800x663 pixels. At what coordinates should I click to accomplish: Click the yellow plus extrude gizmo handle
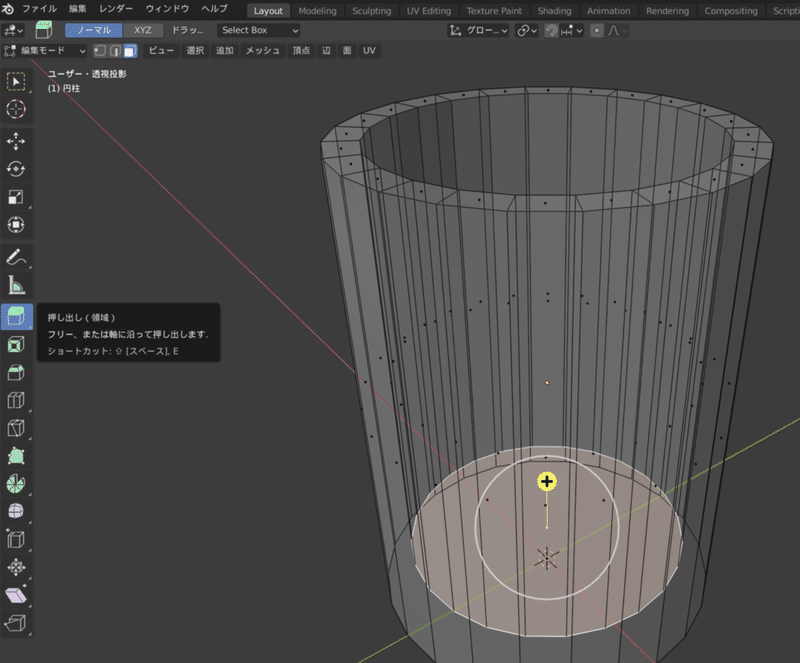coord(547,481)
